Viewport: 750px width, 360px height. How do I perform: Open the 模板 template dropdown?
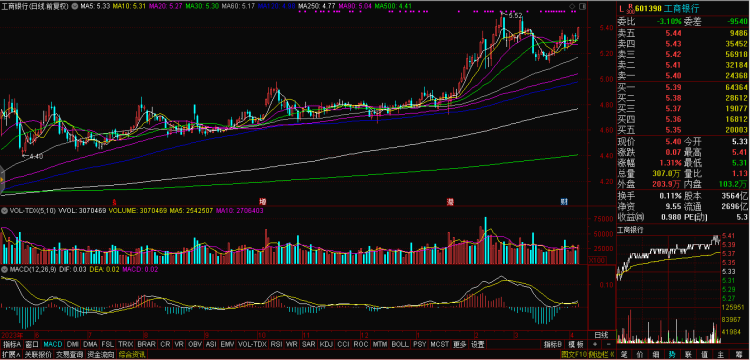tap(576, 344)
